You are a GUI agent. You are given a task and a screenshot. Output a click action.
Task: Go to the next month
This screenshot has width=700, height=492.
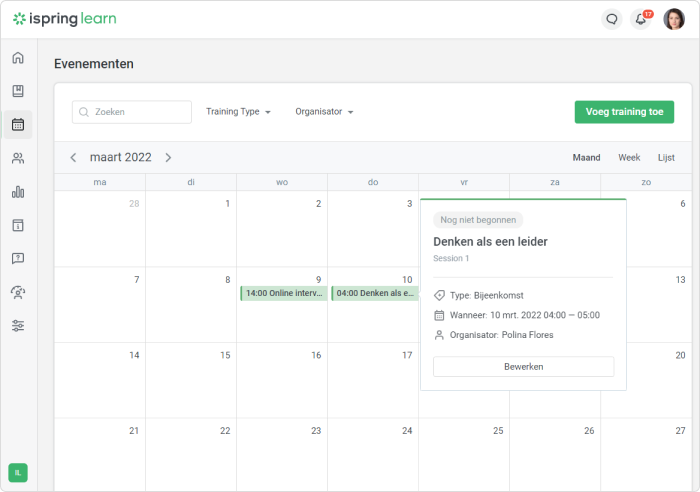[168, 158]
